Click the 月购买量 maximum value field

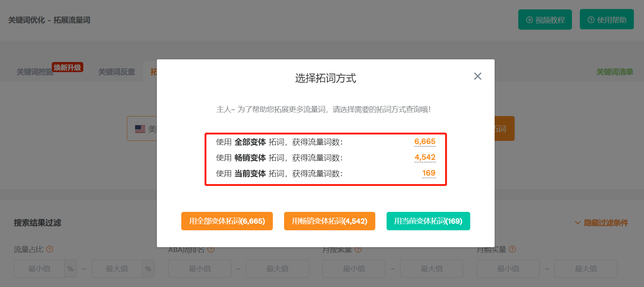tap(586, 269)
